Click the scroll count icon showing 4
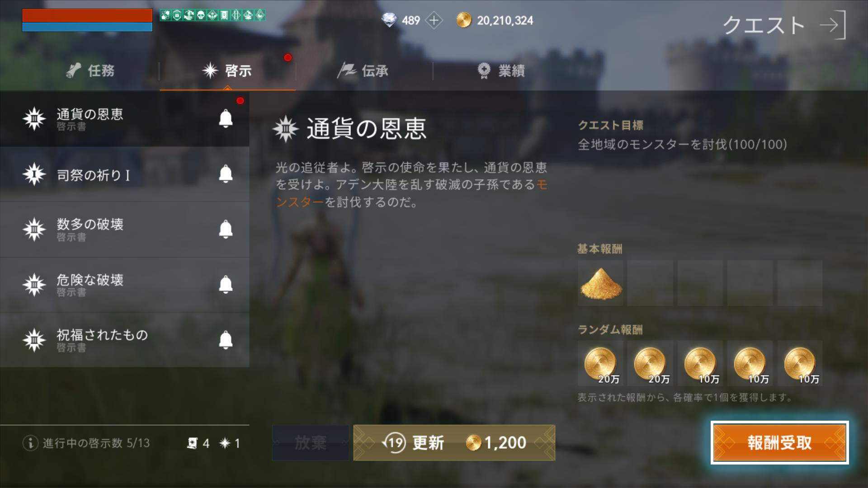Screen dimensions: 868x488 [192, 443]
